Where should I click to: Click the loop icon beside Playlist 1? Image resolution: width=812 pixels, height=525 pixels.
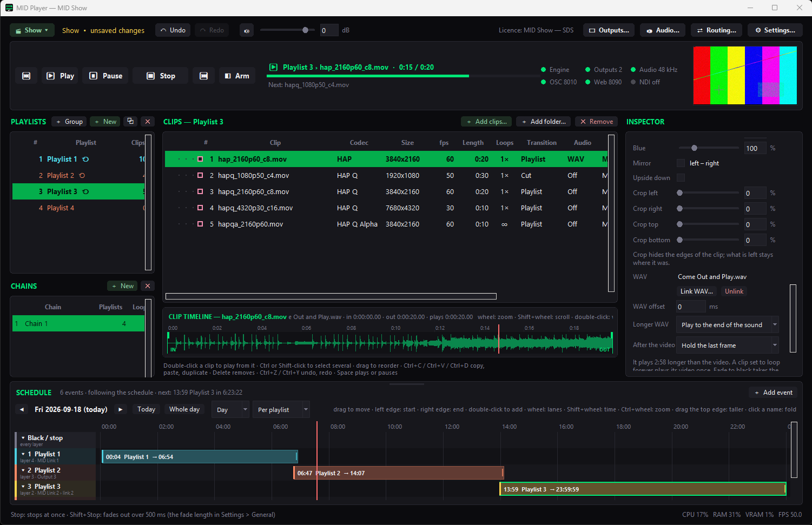click(x=85, y=160)
